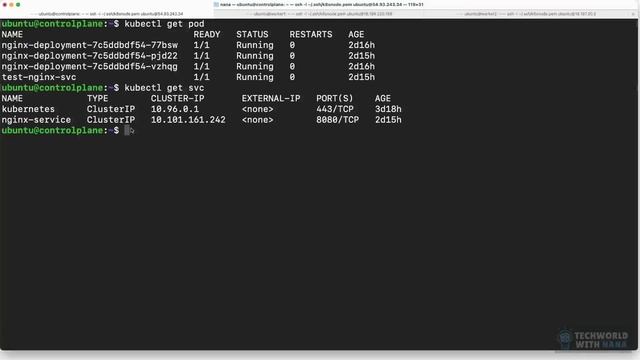Click the test-nginx-svc pod name
The image size is (640, 360).
pos(39,77)
